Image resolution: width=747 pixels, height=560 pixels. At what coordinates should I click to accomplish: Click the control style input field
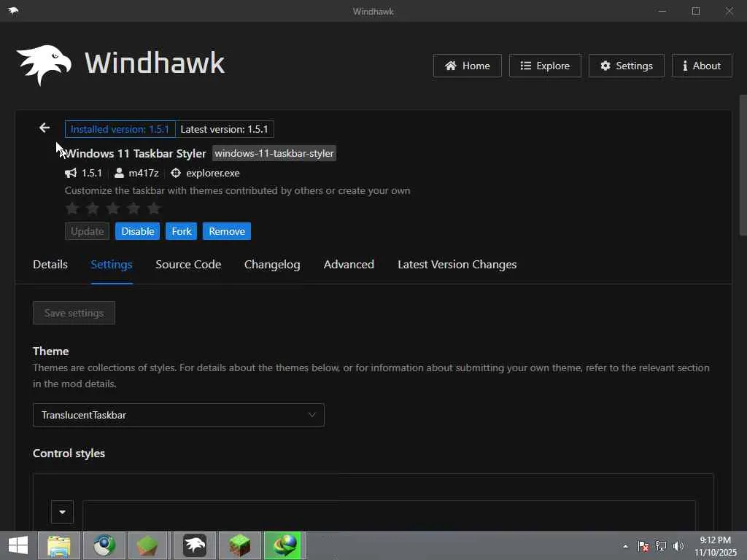[390, 516]
